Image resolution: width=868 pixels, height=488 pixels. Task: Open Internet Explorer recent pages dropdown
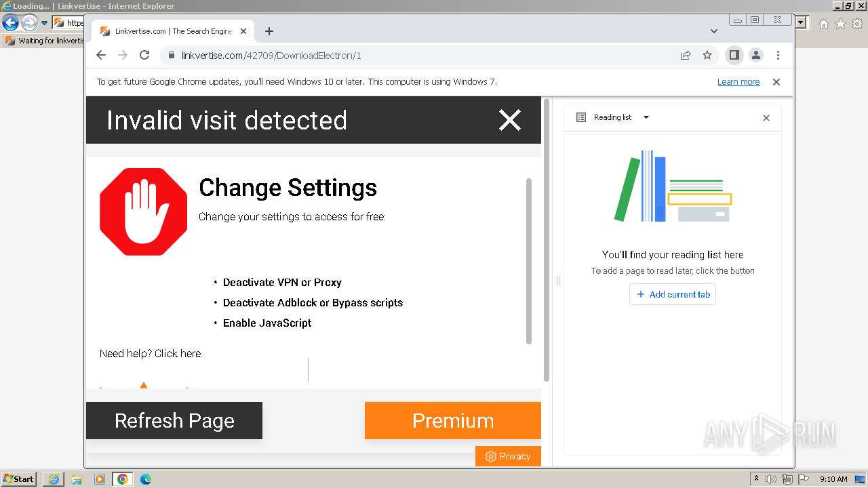click(45, 23)
